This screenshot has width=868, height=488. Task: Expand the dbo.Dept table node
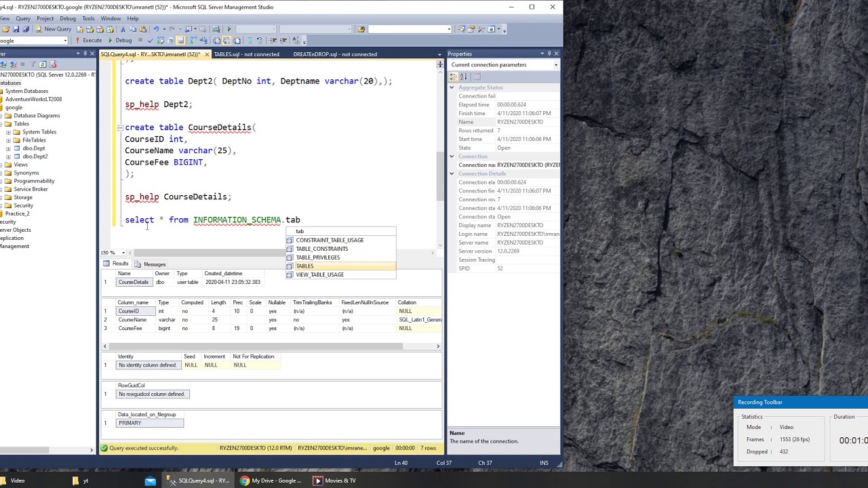tap(8, 148)
